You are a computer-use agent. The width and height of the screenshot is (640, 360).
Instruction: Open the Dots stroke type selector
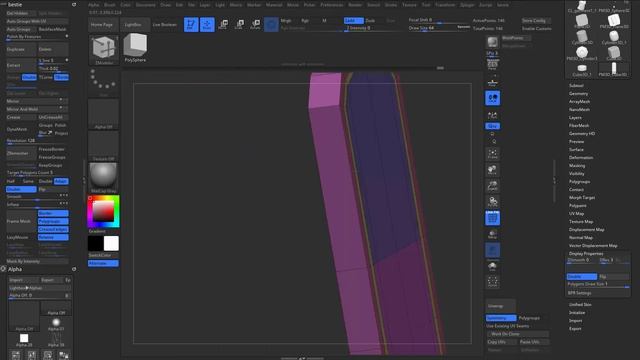(x=104, y=82)
